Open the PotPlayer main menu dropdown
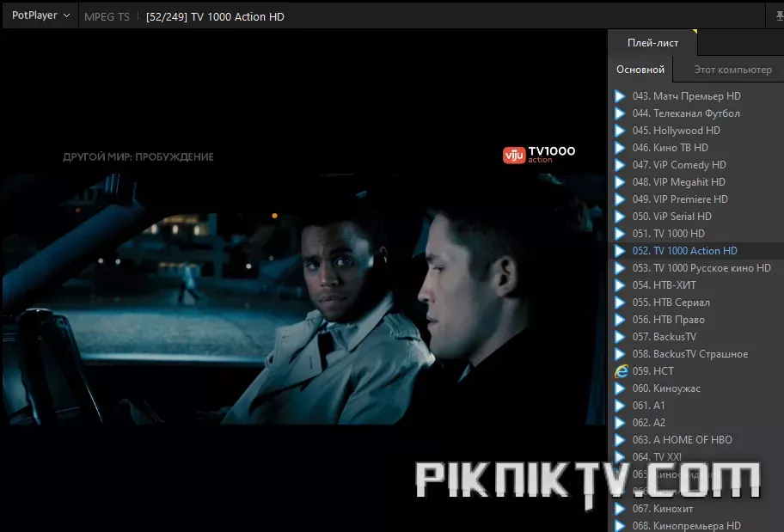 point(40,15)
